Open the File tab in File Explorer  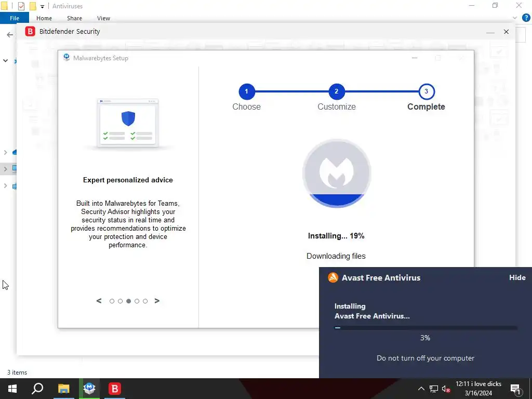(x=14, y=18)
